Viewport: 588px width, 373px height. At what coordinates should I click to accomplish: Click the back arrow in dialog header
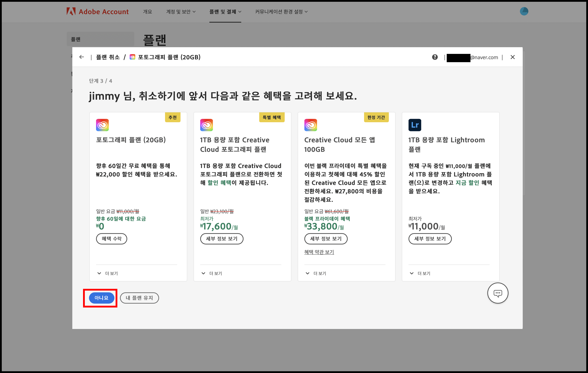tap(82, 57)
